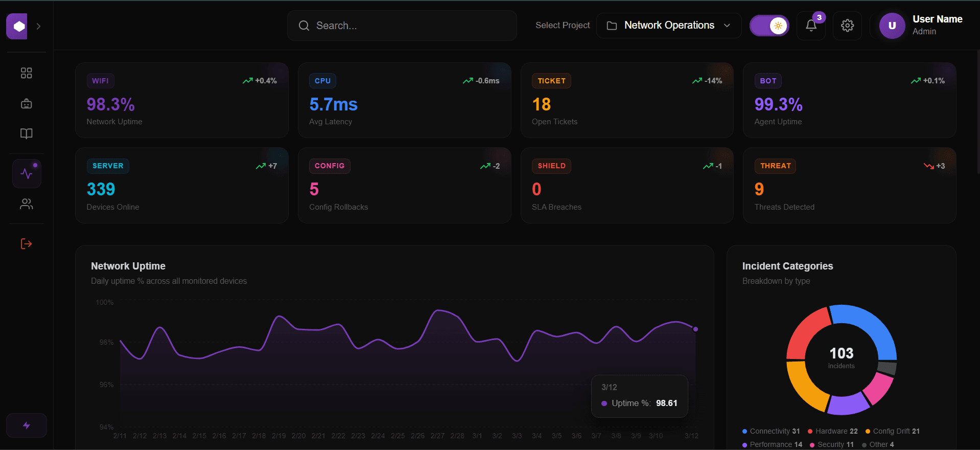The image size is (980, 450).
Task: Toggle the light/dark theme switch
Action: (769, 26)
